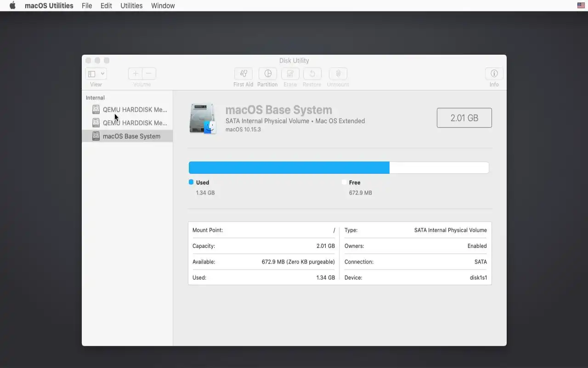Click the 'SATA Internal Physical Volume • Mac OS Extended' subtitle
The image size is (588, 368).
[x=295, y=121]
